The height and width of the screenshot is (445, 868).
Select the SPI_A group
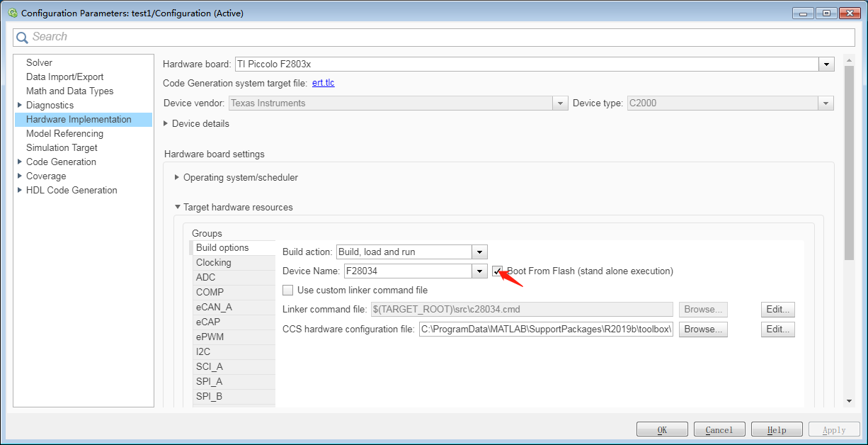pyautogui.click(x=232, y=381)
